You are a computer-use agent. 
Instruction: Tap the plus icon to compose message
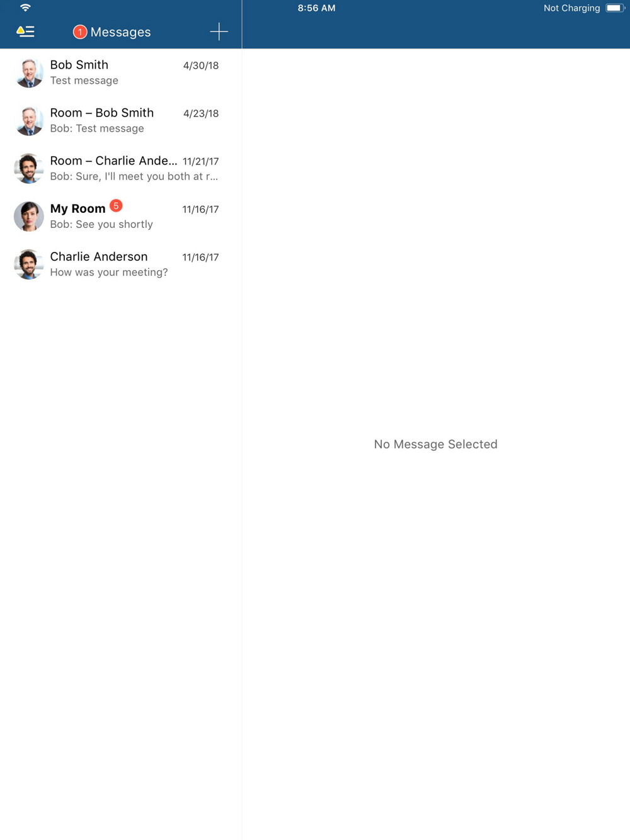219,31
